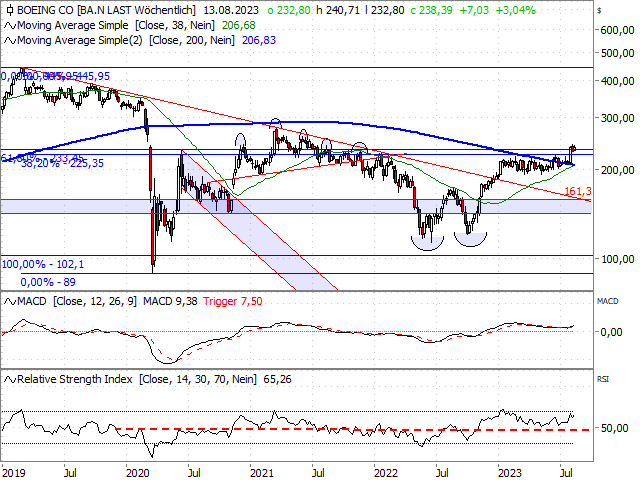Click the 50,00 RSI axis label
The image size is (640, 480).
(614, 428)
